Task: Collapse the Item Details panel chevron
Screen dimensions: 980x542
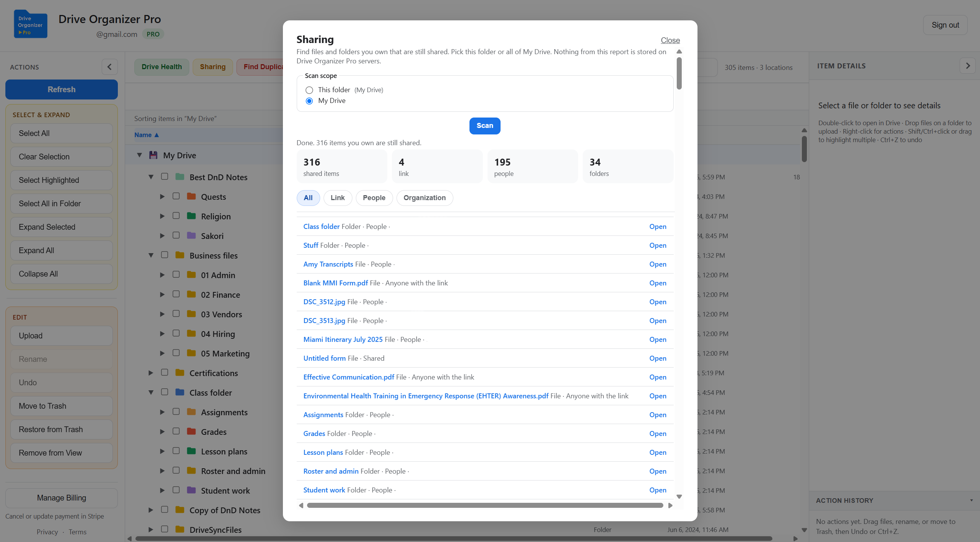Action: click(x=968, y=66)
